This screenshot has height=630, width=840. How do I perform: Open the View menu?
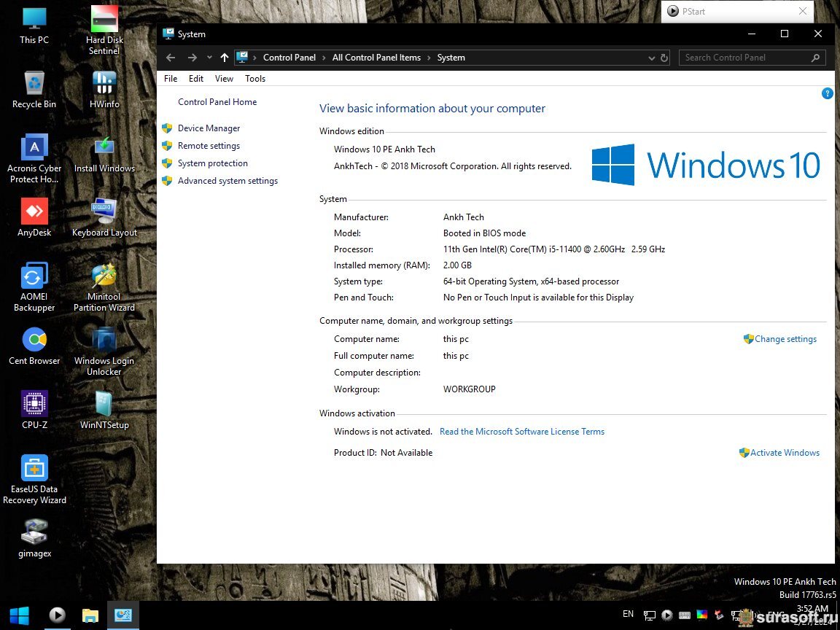coord(224,78)
